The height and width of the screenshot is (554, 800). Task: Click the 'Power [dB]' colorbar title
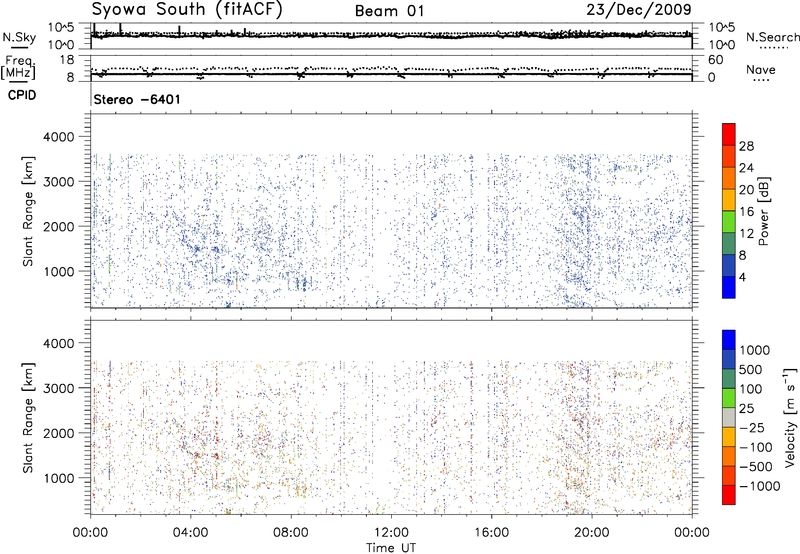763,211
